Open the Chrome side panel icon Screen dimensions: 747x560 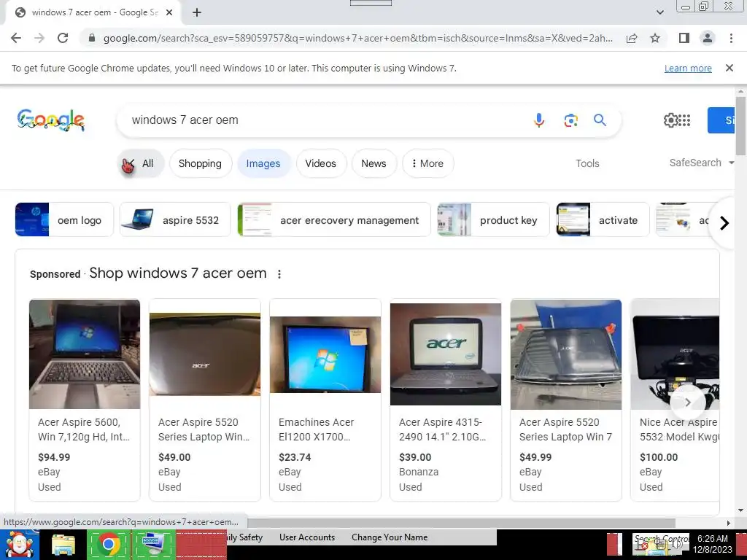point(684,38)
